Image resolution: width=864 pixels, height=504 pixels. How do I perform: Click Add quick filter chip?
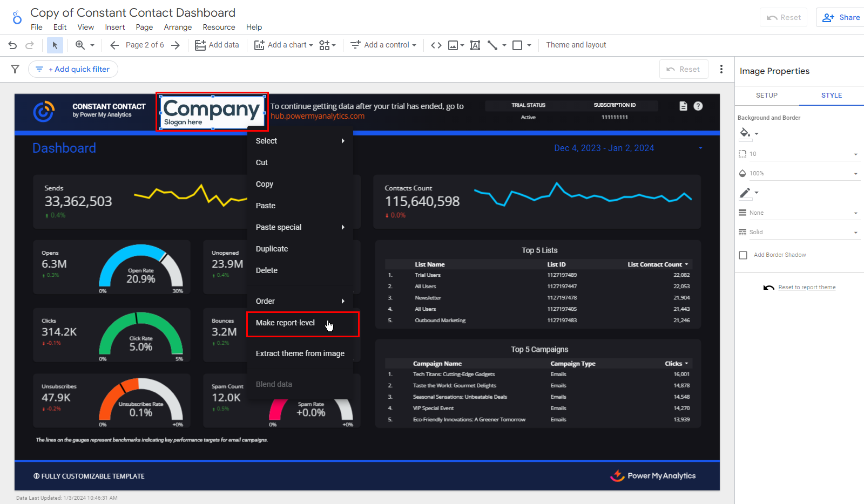73,69
